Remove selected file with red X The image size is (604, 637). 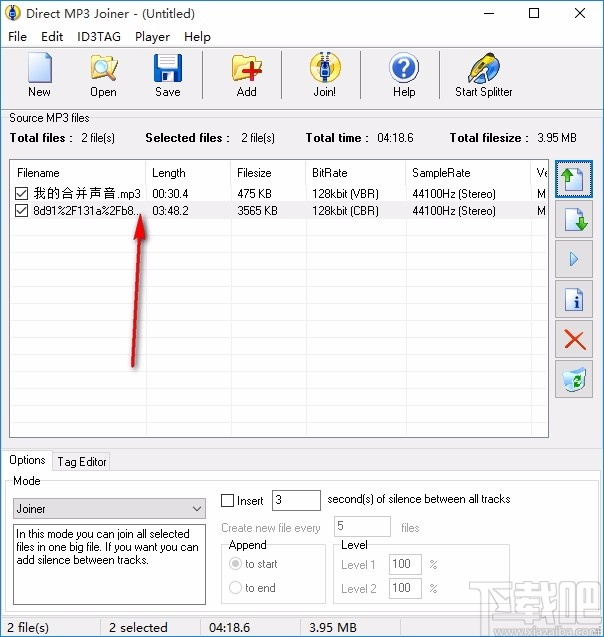tap(574, 339)
